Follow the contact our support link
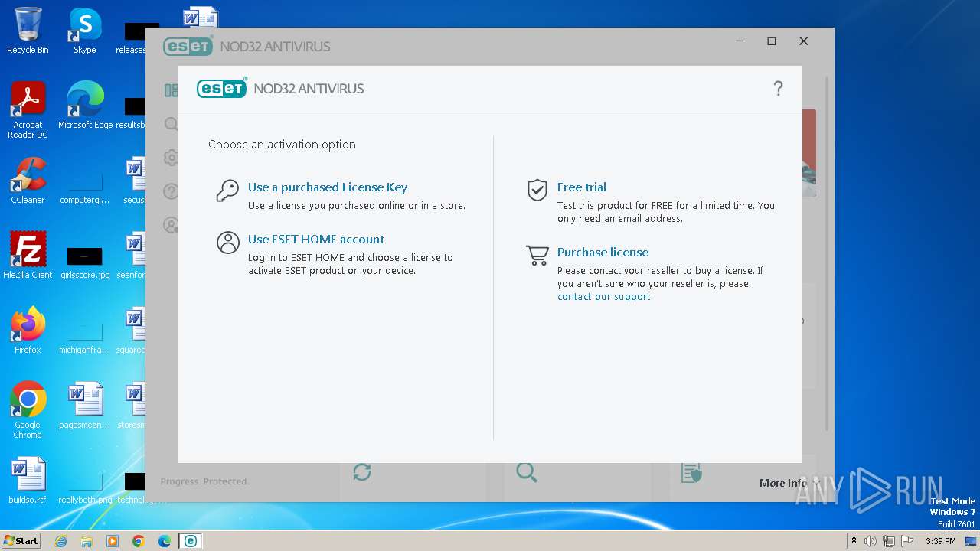This screenshot has height=551, width=980. click(605, 296)
